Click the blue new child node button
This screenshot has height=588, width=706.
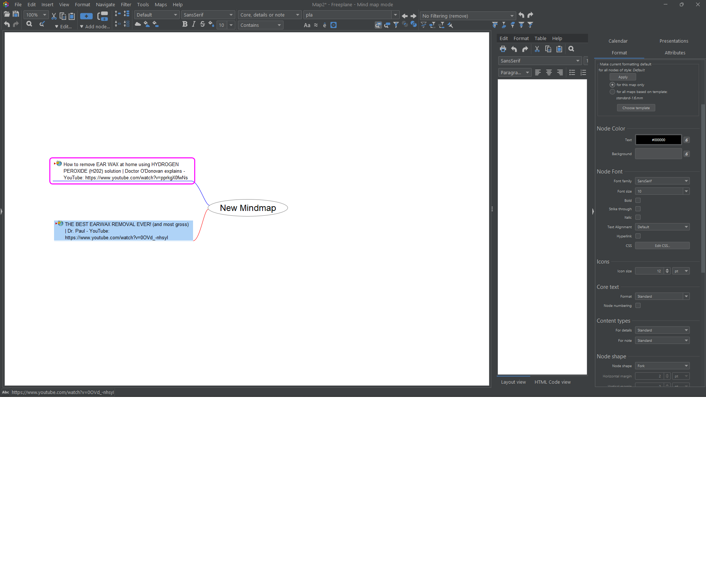coord(86,16)
